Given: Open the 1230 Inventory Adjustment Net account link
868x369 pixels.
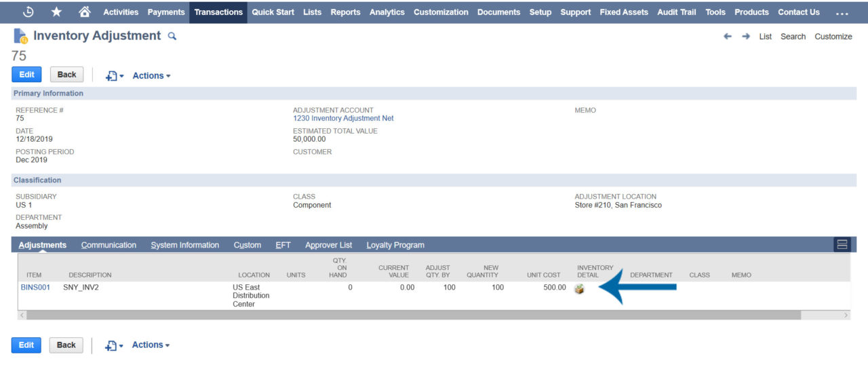Looking at the screenshot, I should tap(343, 118).
